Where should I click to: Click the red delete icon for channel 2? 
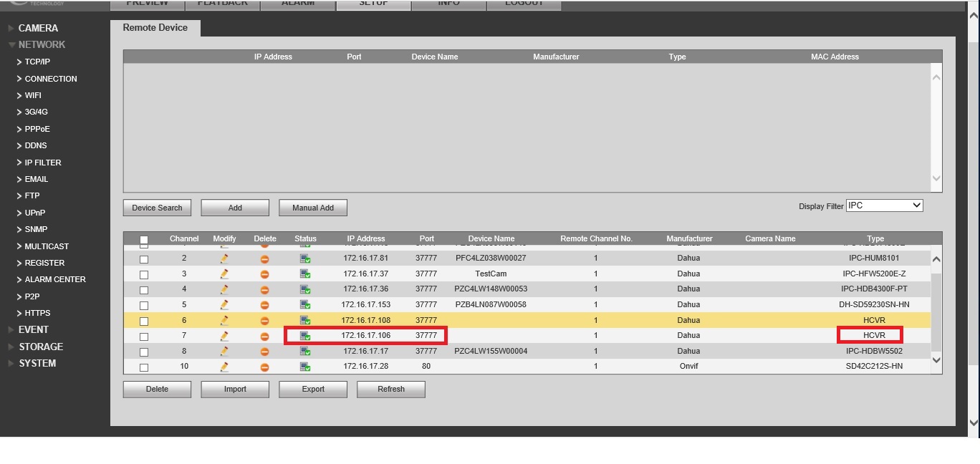[x=264, y=258]
